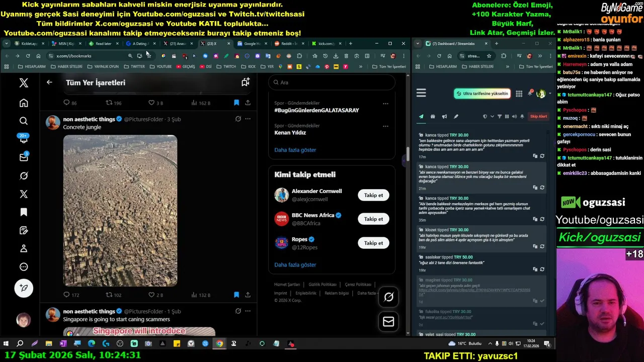Open YAYINLIK OYUN bookmark folder
This screenshot has height=362, width=644.
[x=103, y=66]
